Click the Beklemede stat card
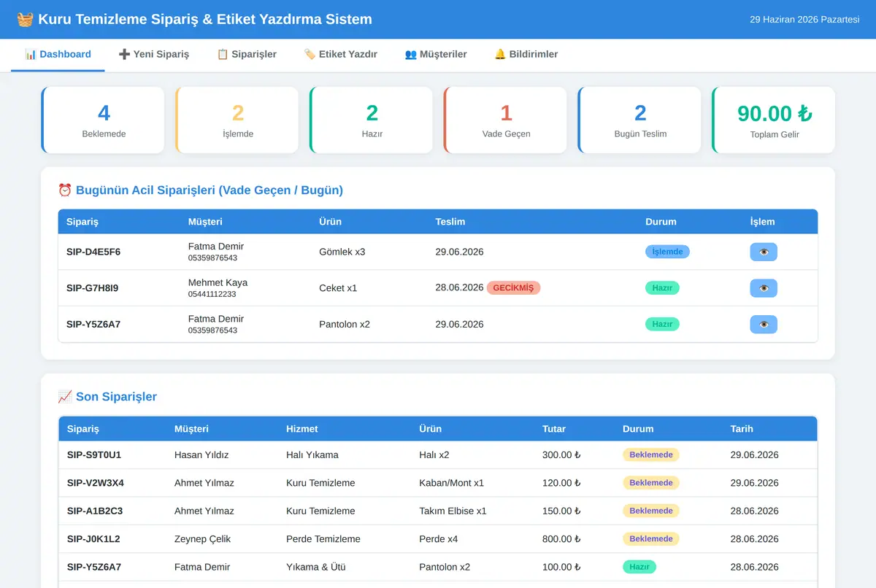 coord(103,120)
